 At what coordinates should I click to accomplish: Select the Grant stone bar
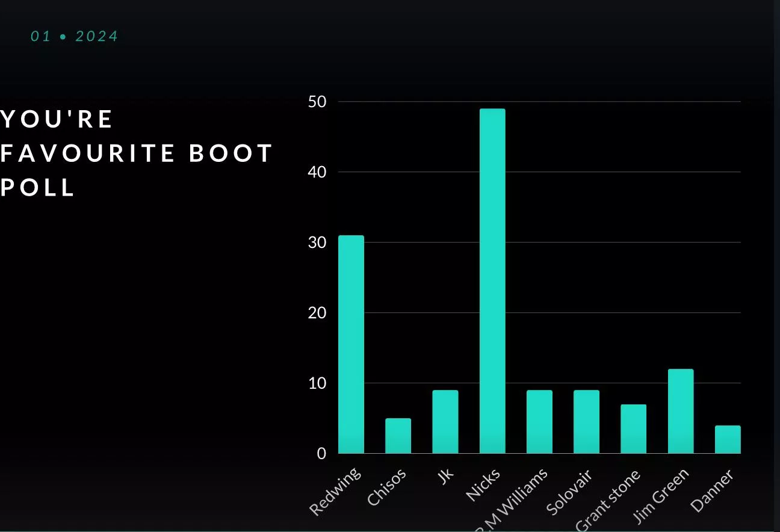[x=633, y=430]
